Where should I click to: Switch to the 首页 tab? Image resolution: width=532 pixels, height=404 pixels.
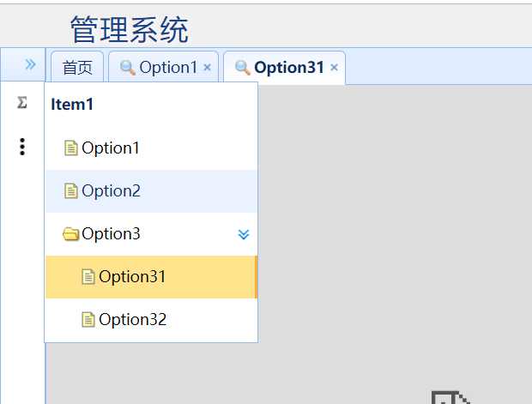click(77, 67)
